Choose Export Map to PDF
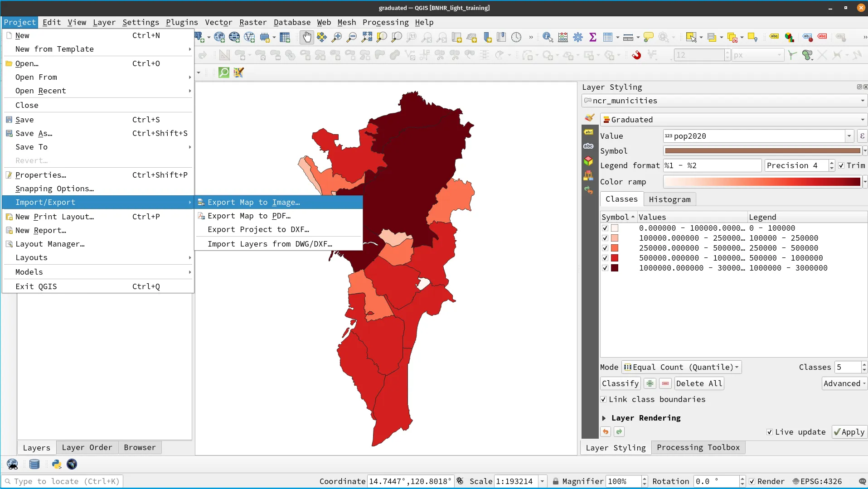 point(248,216)
